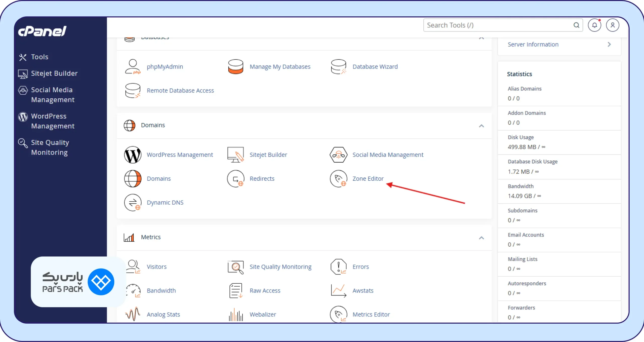Open notifications bell icon
This screenshot has width=644, height=342.
[x=595, y=25]
